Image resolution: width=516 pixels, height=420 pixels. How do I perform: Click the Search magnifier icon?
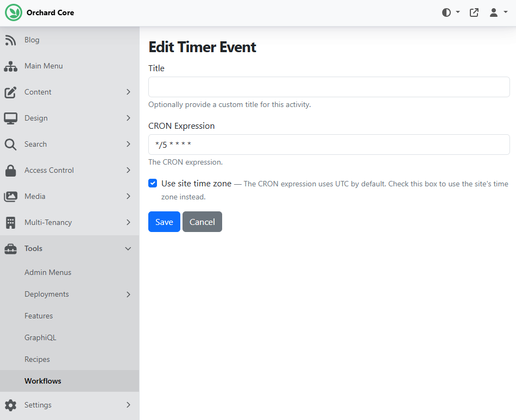[10, 144]
